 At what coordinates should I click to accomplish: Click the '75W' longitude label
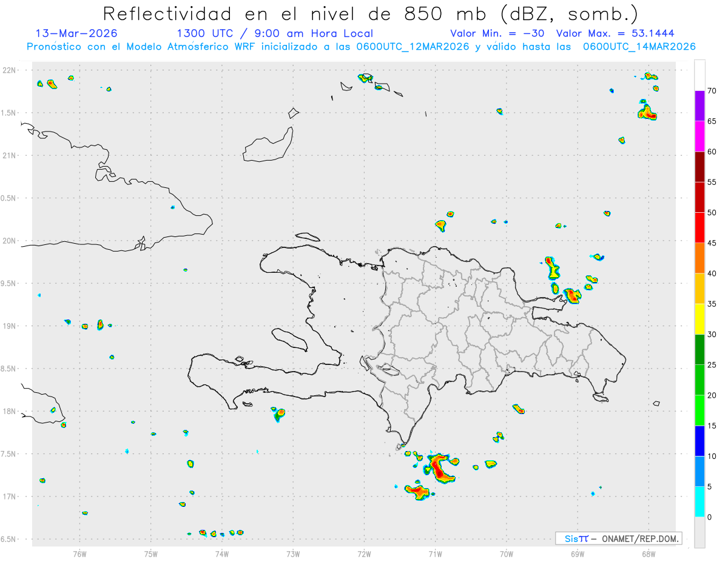coord(151,553)
